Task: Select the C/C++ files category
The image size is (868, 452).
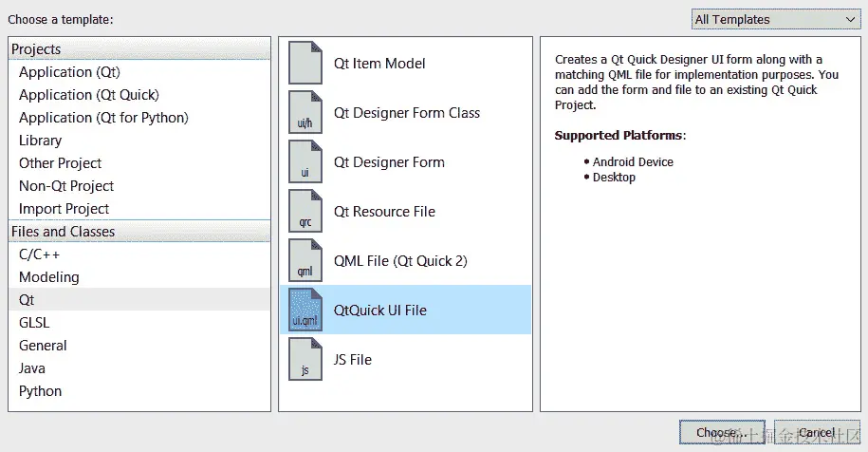Action: 139,254
